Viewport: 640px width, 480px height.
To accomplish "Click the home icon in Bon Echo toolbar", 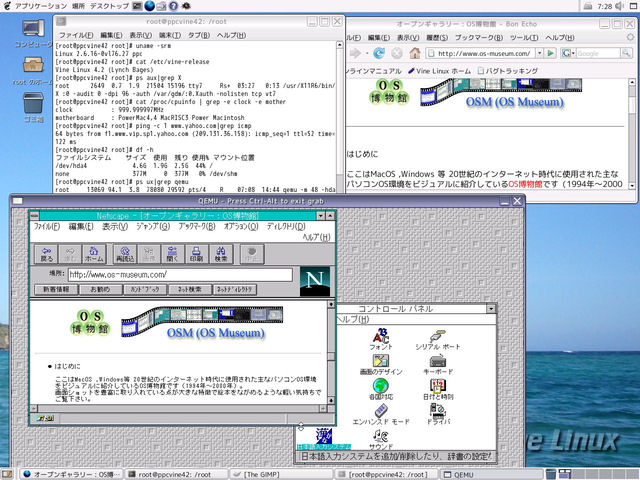I will pos(415,53).
